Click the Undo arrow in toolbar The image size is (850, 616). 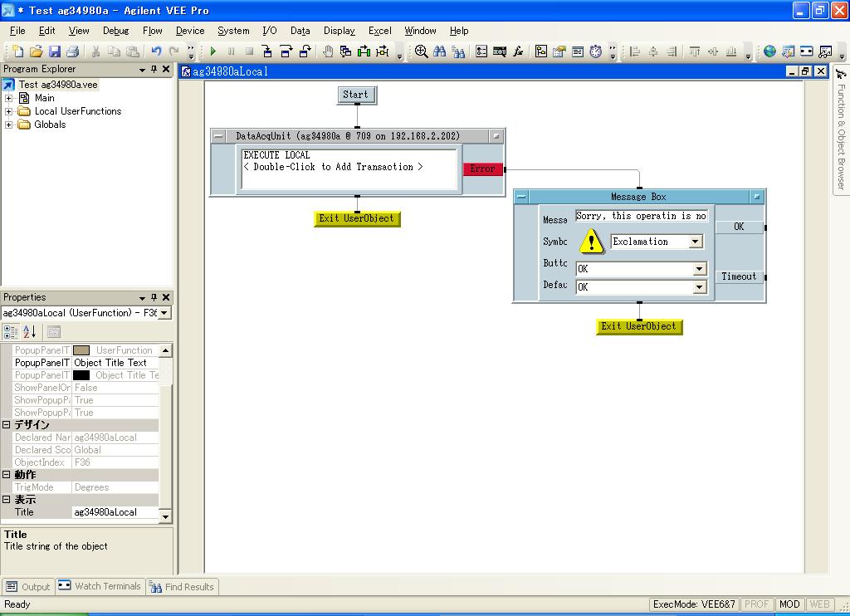pos(156,51)
